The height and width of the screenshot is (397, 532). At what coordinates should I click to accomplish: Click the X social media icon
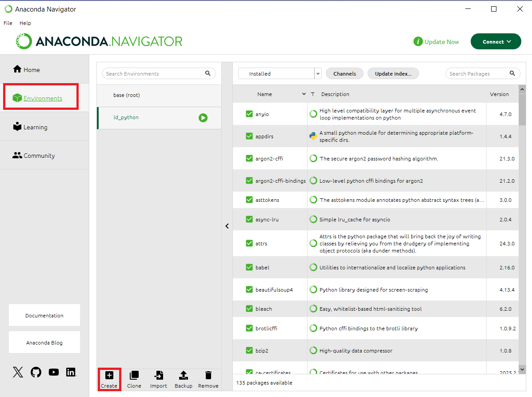18,372
